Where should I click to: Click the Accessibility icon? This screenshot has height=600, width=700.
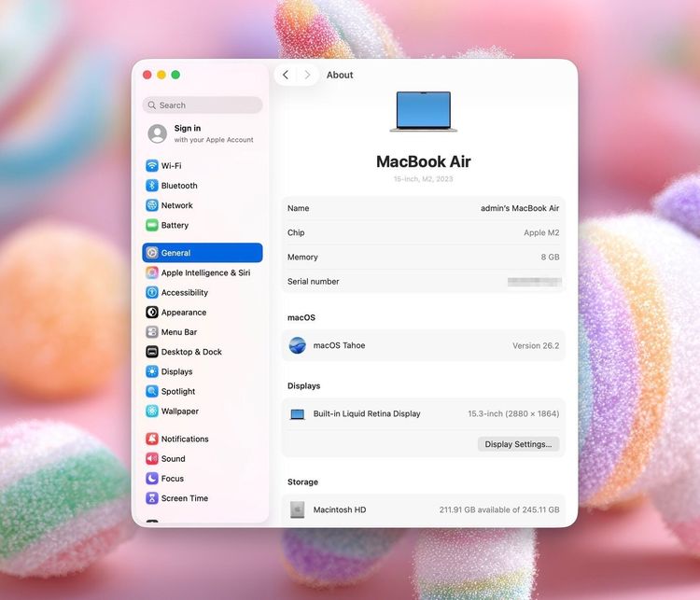click(x=152, y=292)
